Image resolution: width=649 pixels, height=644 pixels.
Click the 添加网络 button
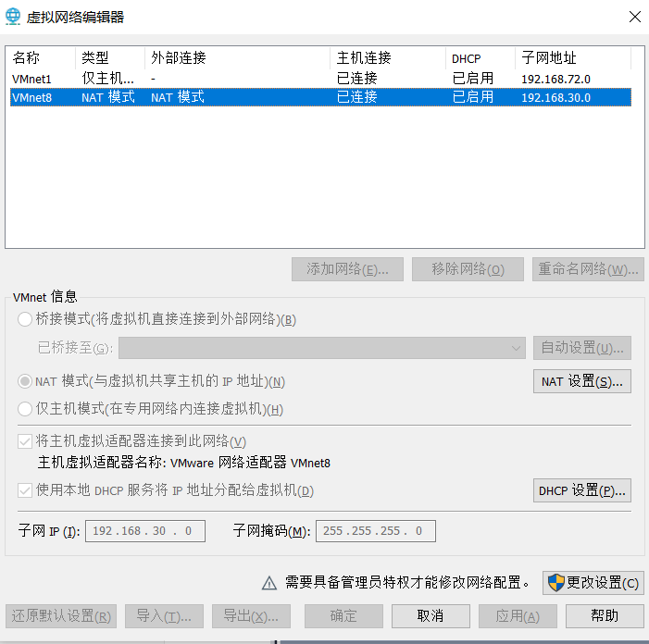point(347,269)
